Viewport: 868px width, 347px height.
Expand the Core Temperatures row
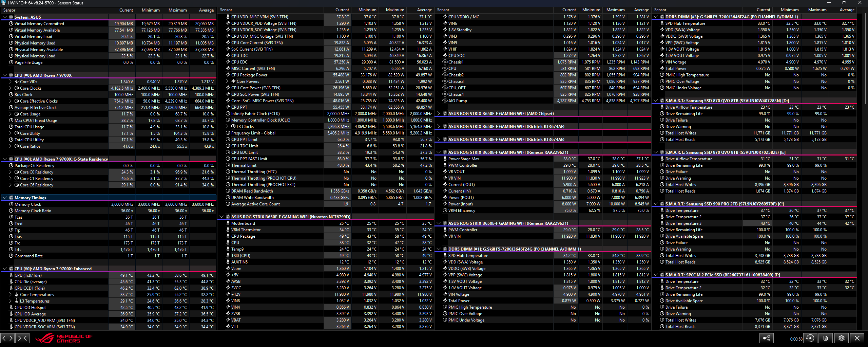[x=10, y=295]
